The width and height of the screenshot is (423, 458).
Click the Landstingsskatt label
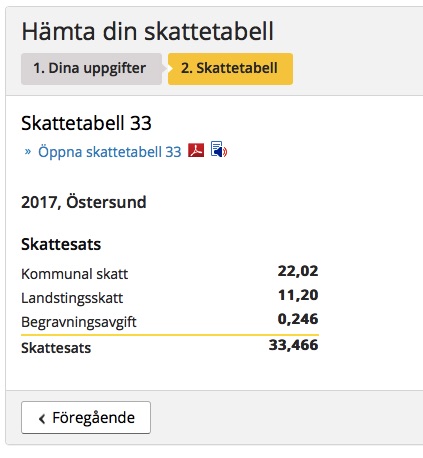(72, 298)
